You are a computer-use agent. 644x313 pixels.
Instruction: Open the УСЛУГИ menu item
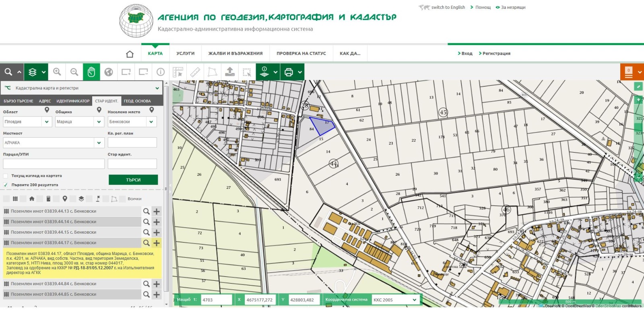tap(185, 54)
